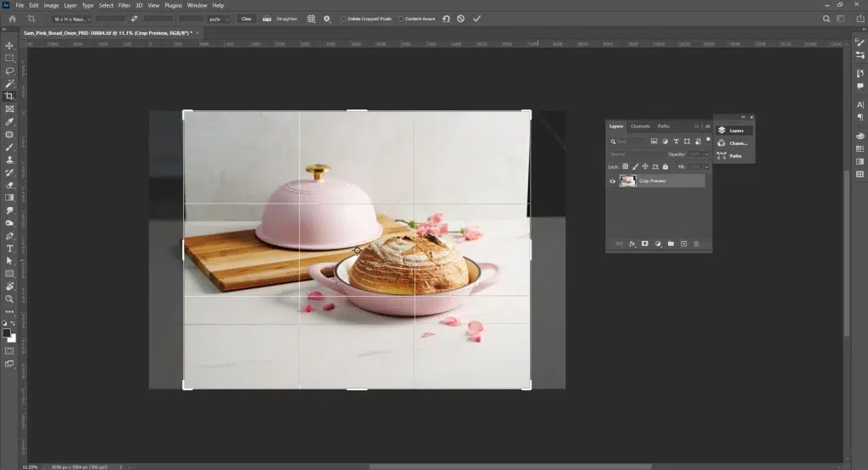Open the search icon in options bar

826,19
